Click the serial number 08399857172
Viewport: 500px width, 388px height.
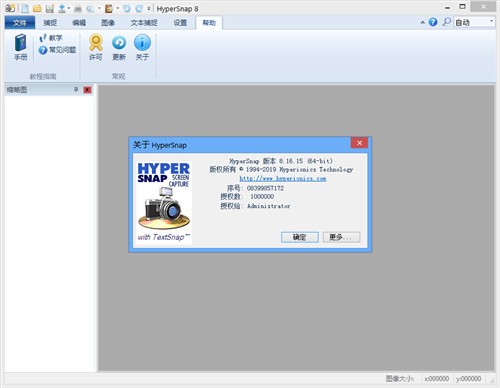point(265,188)
